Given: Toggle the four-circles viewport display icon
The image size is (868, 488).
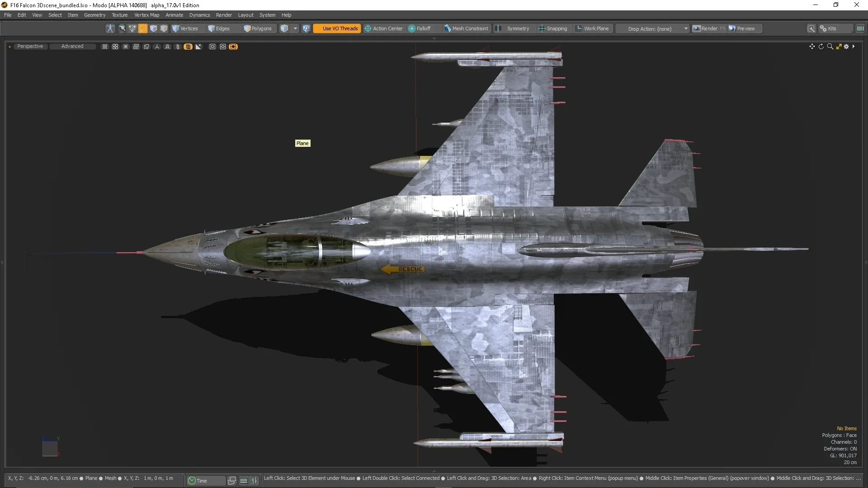Looking at the screenshot, I should [x=115, y=47].
